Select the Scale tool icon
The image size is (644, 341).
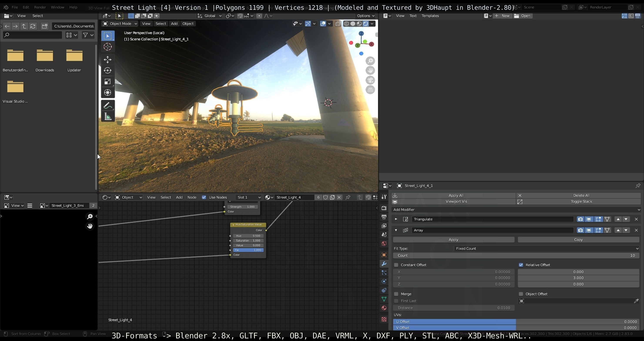click(x=107, y=82)
